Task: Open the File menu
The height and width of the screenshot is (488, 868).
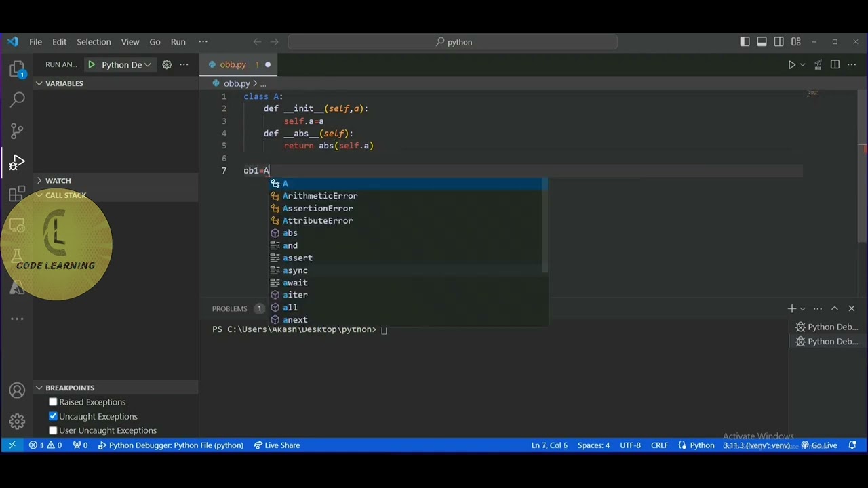Action: pos(35,41)
